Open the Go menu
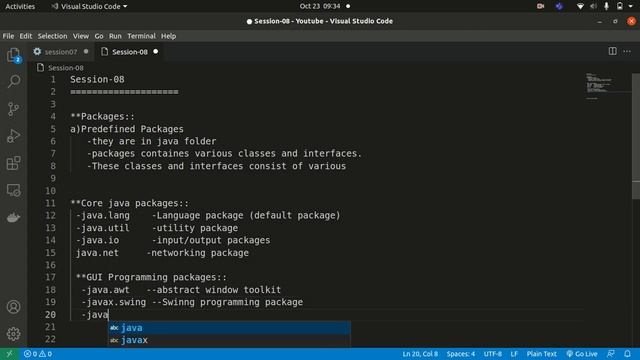Viewport: 640px width, 360px height. (99, 36)
